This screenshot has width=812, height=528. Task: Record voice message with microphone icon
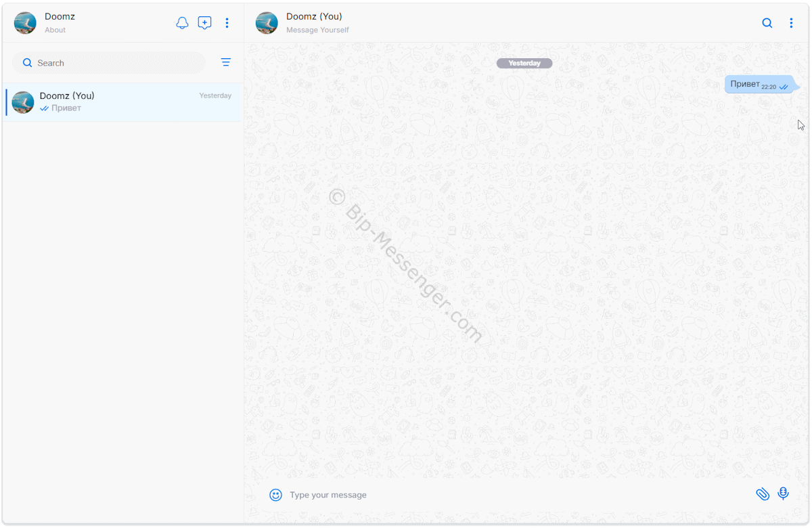784,494
